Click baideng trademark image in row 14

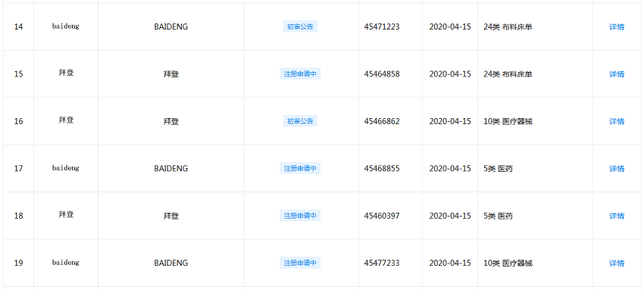[66, 27]
